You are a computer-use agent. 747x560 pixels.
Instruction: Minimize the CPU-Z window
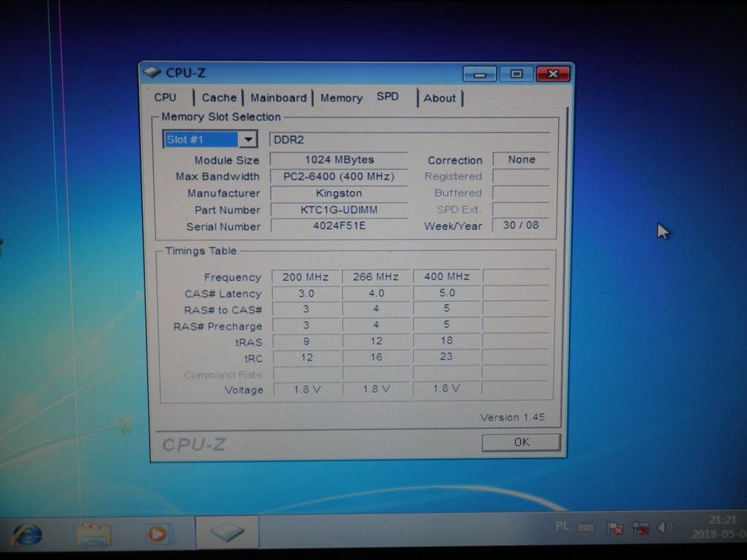coord(480,74)
